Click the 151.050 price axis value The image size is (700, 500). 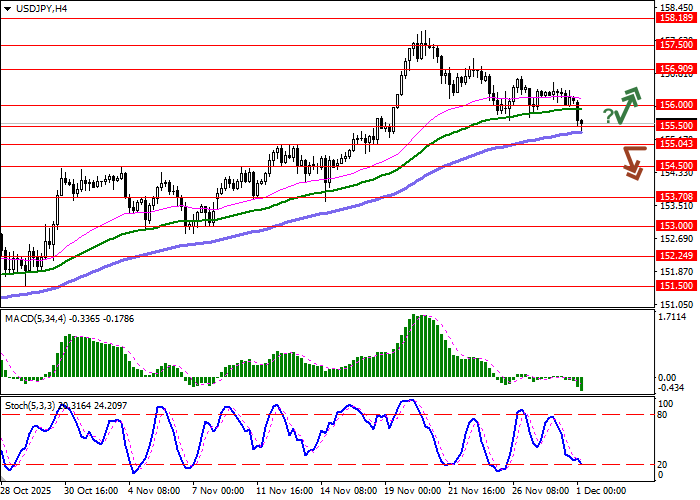point(676,304)
